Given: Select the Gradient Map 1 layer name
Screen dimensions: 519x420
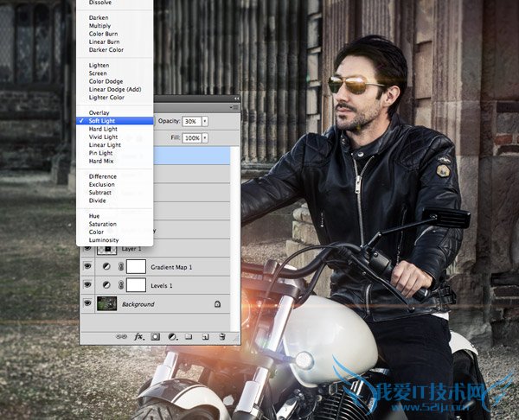Looking at the screenshot, I should [171, 267].
